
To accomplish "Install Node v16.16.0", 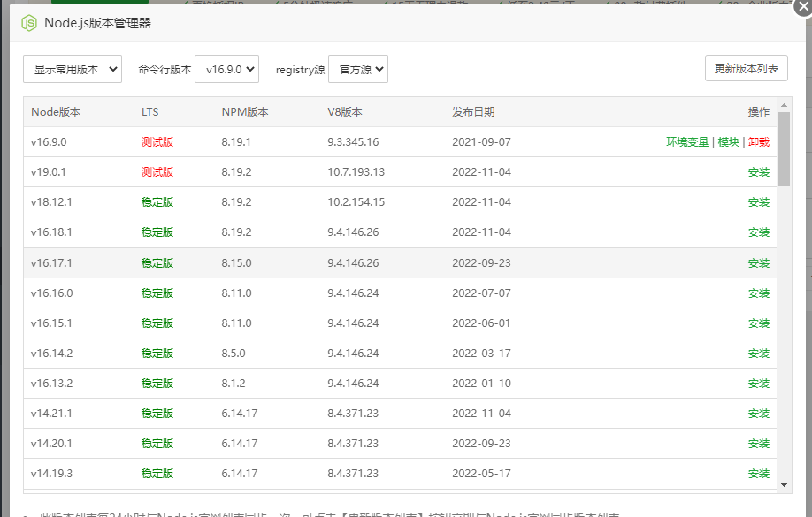I will pyautogui.click(x=759, y=293).
